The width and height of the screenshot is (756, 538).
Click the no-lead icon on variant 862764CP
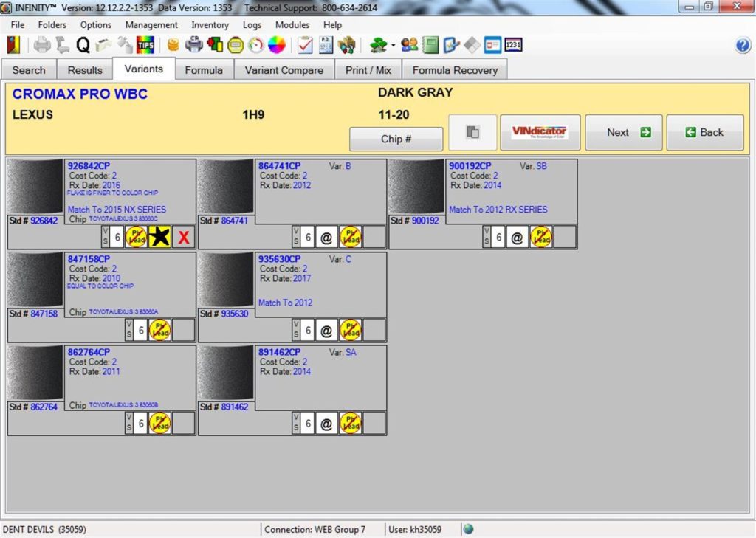(159, 424)
